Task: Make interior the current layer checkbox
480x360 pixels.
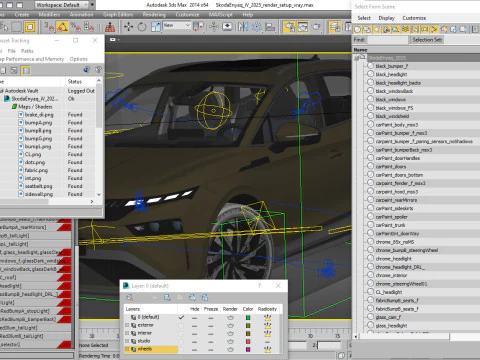Action: (181, 333)
